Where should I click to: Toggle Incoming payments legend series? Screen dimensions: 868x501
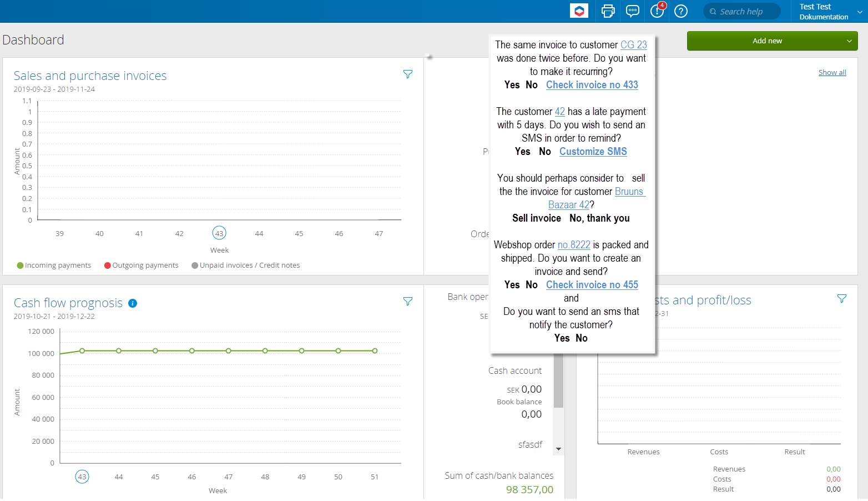54,265
